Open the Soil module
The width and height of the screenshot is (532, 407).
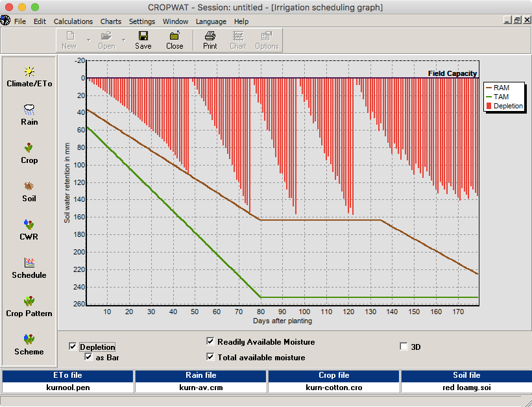coord(29,191)
